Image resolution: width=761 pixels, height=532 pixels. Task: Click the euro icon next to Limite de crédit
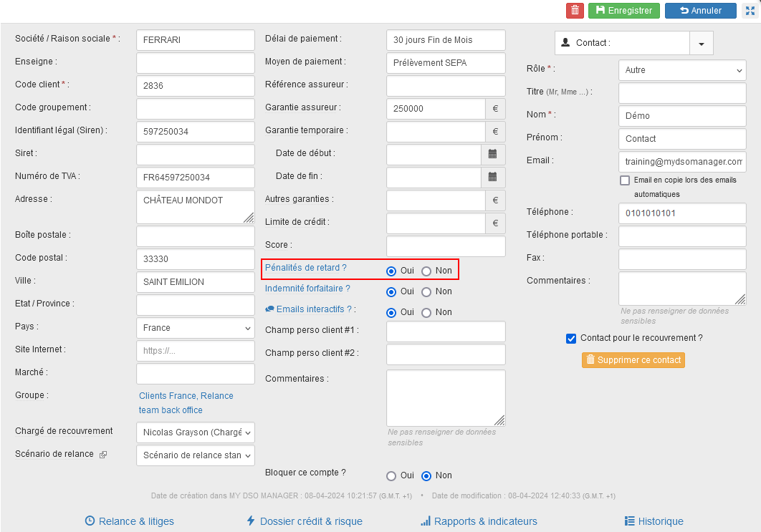click(x=495, y=223)
